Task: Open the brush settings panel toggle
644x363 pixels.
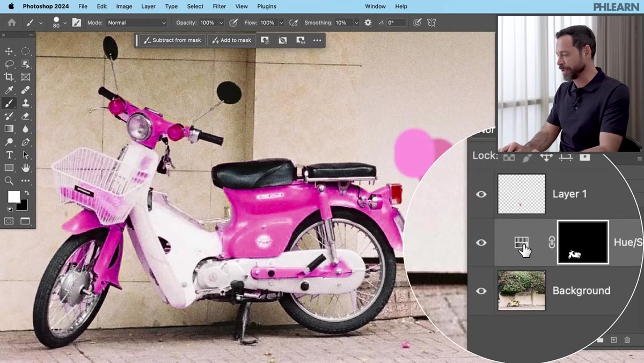Action: point(77,23)
